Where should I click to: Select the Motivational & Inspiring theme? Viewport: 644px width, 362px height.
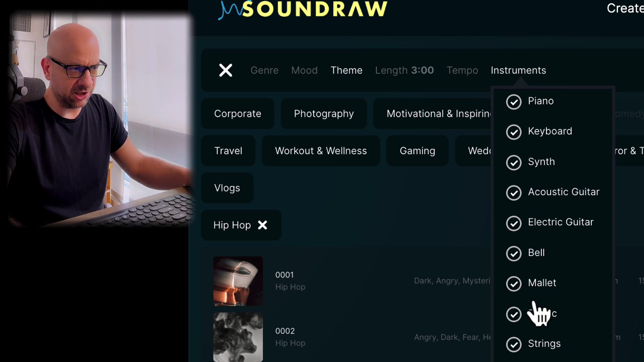[x=432, y=114]
